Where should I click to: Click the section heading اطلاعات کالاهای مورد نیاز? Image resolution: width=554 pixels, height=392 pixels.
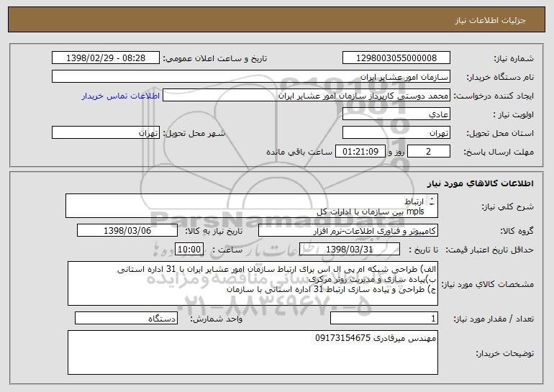click(x=480, y=183)
